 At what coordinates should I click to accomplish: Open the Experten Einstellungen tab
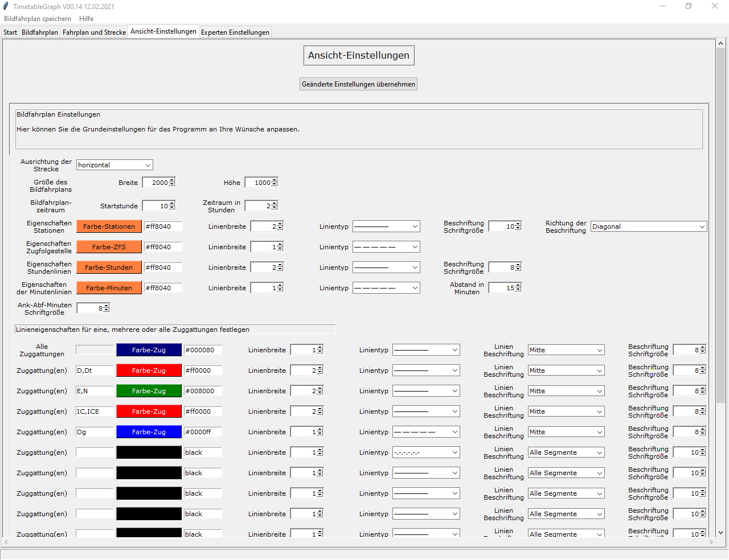235,32
